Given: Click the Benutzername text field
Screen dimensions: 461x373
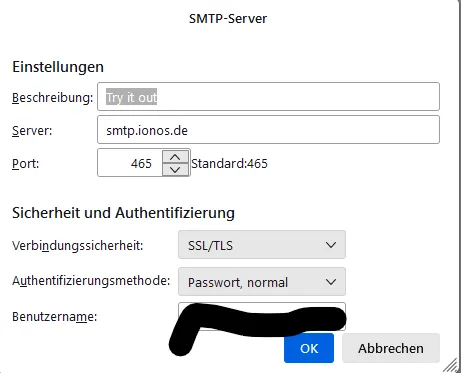Looking at the screenshot, I should tap(262, 316).
